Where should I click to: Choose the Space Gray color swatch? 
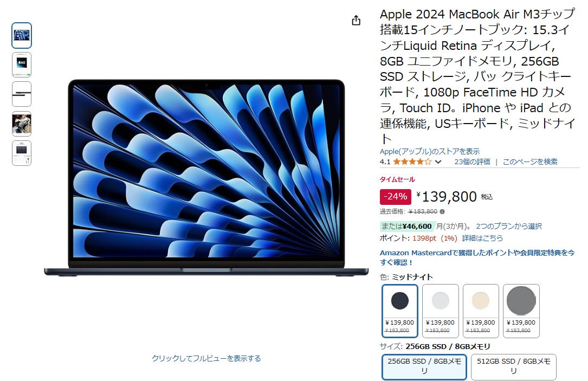click(x=521, y=311)
